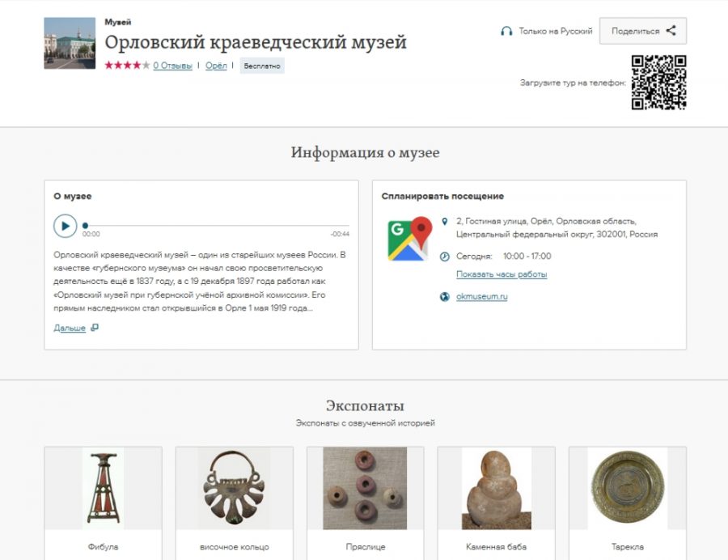Click the Поделиться button
The width and height of the screenshot is (728, 560).
coord(643,31)
